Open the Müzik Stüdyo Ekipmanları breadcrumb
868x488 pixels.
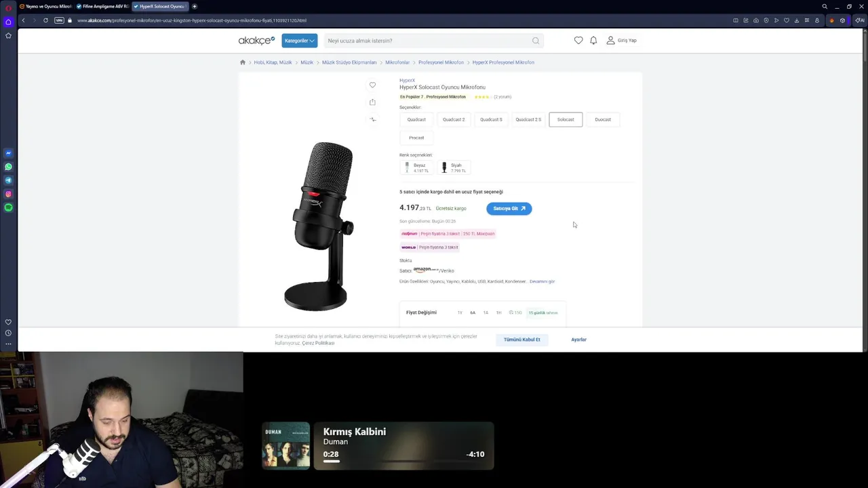click(349, 62)
